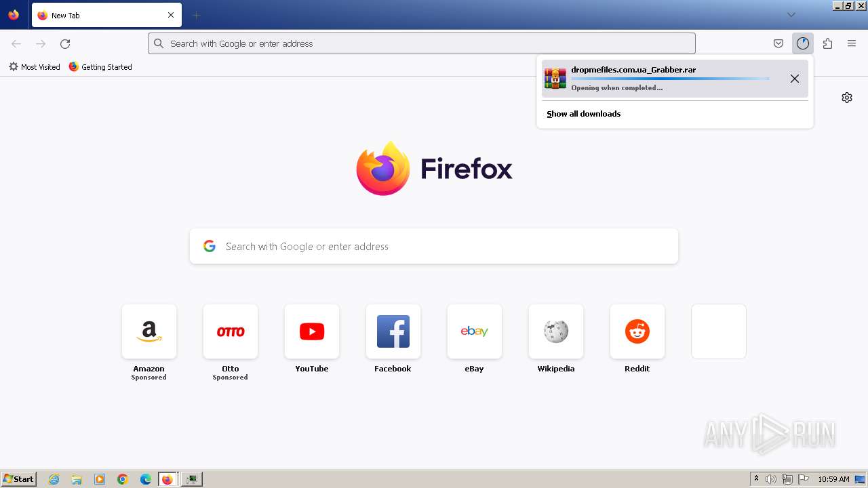The width and height of the screenshot is (868, 488).
Task: Minimize the Firefox window
Action: pos(838,5)
